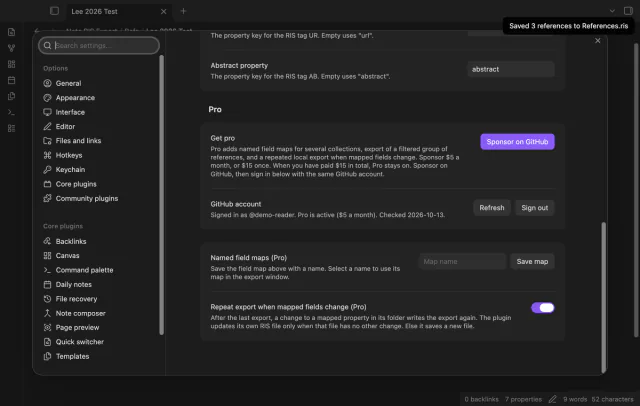
Task: Open Files and links settings
Action: 78,141
